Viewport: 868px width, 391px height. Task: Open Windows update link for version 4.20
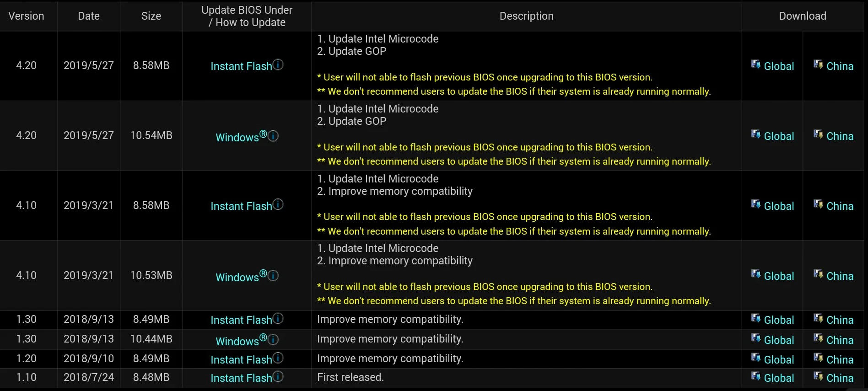click(237, 138)
